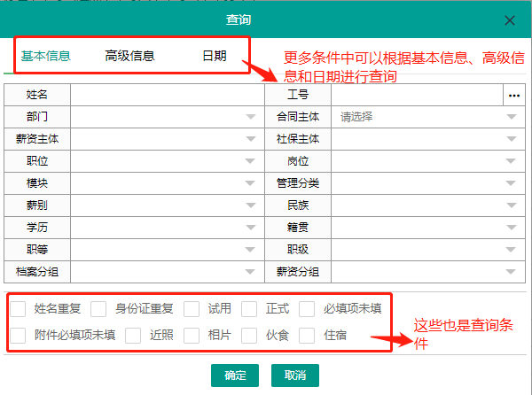Tick the 附件必填项未填 checkbox

point(19,336)
